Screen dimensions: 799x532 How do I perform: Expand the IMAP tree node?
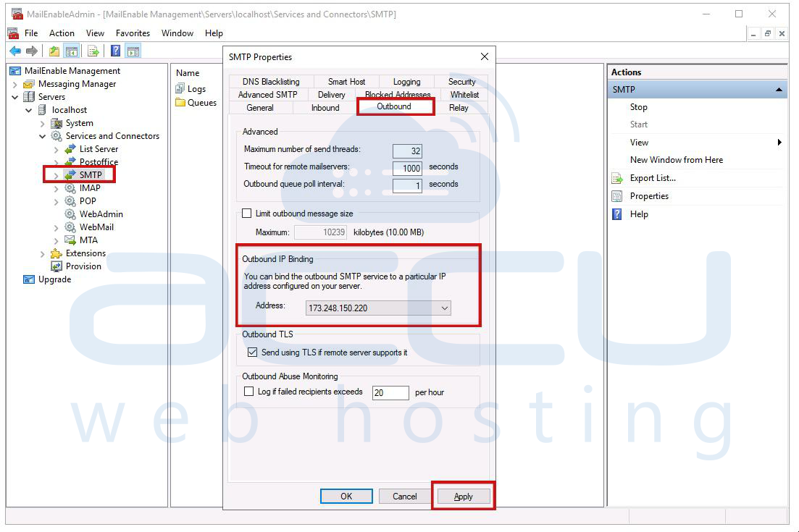click(56, 188)
